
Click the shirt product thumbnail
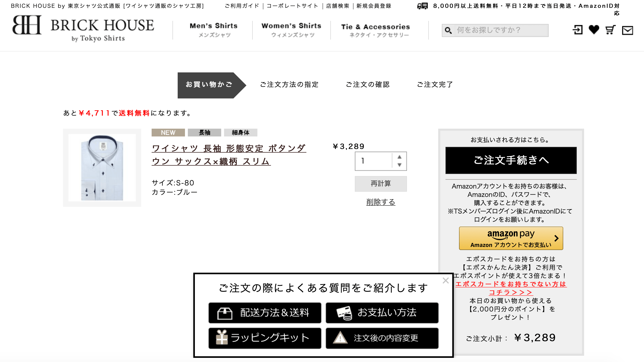(102, 168)
